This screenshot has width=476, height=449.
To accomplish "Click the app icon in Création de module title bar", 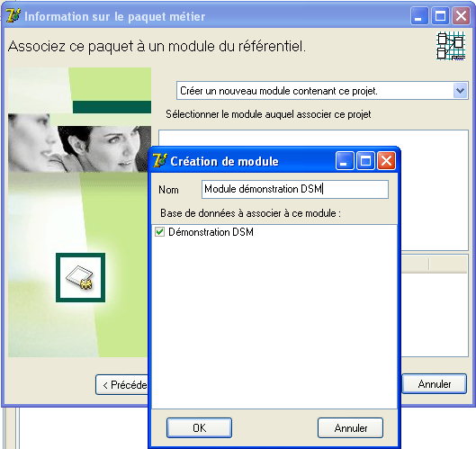I will (x=159, y=160).
